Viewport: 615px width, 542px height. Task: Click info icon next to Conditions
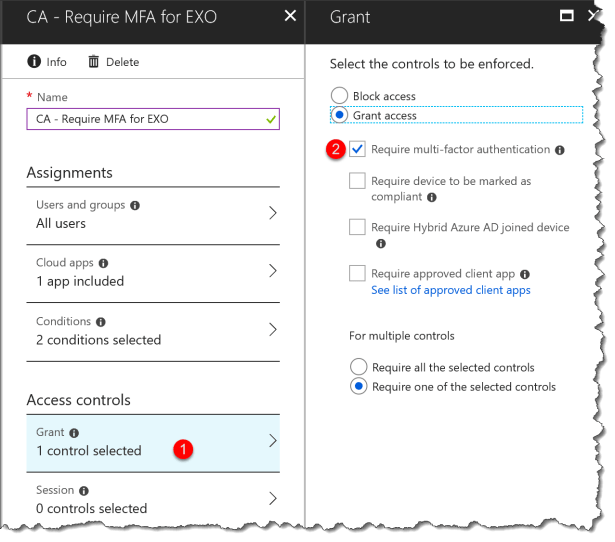[x=100, y=322]
